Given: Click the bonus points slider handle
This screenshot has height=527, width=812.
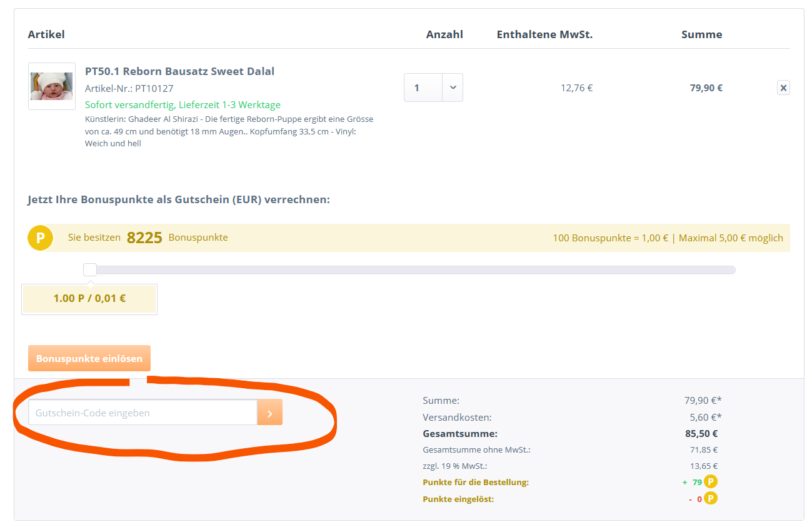Looking at the screenshot, I should tap(90, 270).
